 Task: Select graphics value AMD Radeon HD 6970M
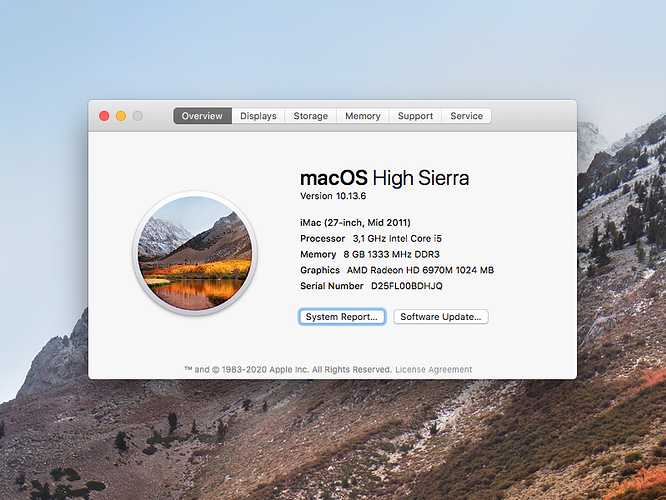[x=400, y=270]
